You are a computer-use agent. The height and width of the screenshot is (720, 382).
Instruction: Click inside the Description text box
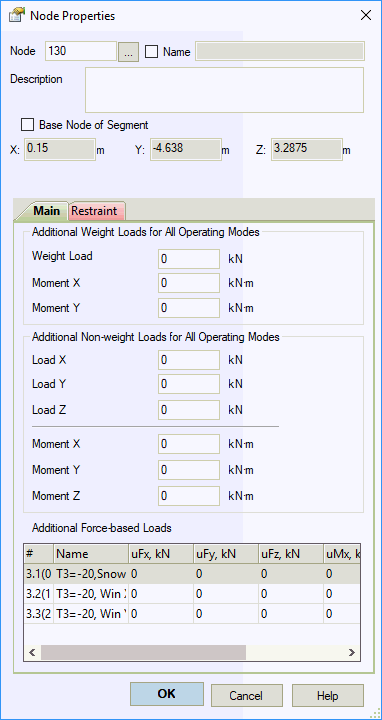coord(224,90)
